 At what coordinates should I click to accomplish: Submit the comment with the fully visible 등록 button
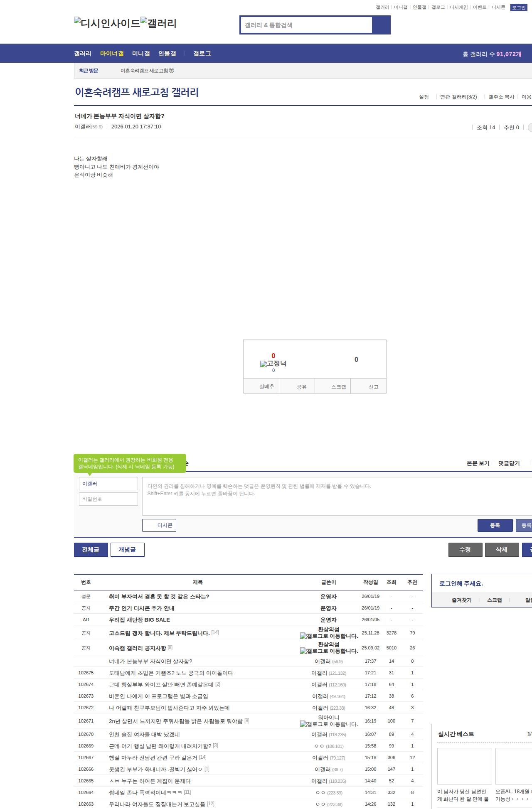495,525
